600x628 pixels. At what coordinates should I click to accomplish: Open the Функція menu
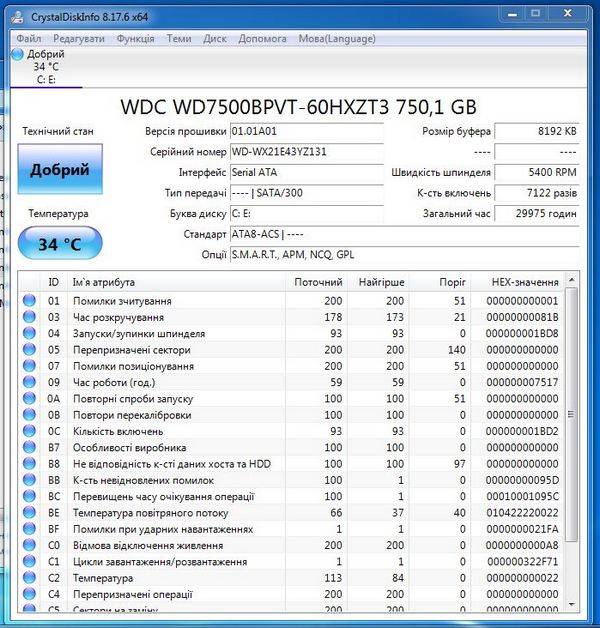coord(135,38)
